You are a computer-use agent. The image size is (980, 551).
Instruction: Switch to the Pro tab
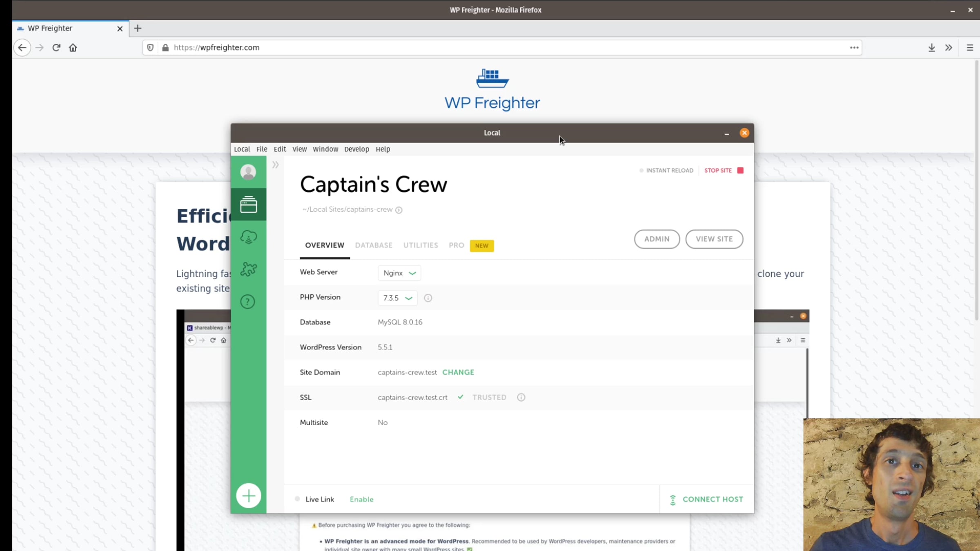pos(457,245)
